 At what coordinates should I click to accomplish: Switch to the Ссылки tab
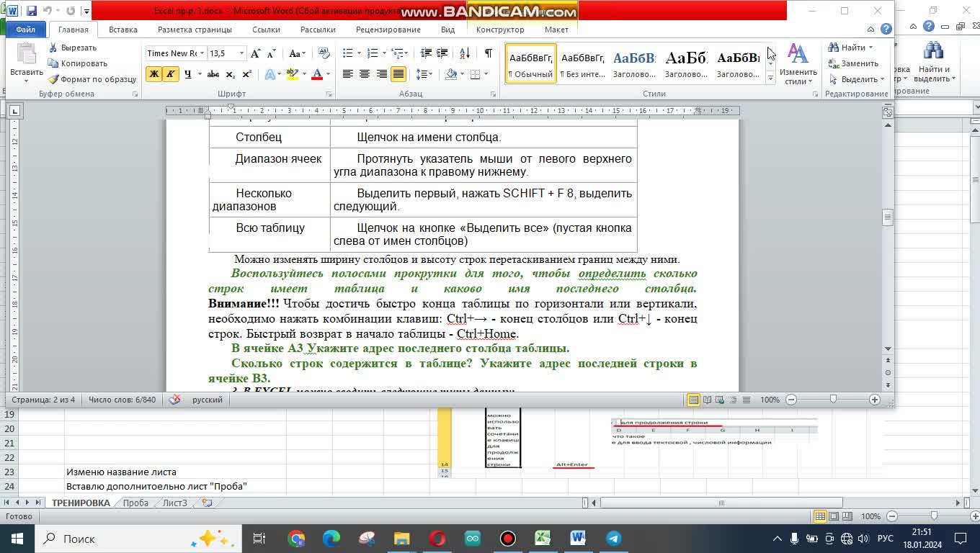266,30
